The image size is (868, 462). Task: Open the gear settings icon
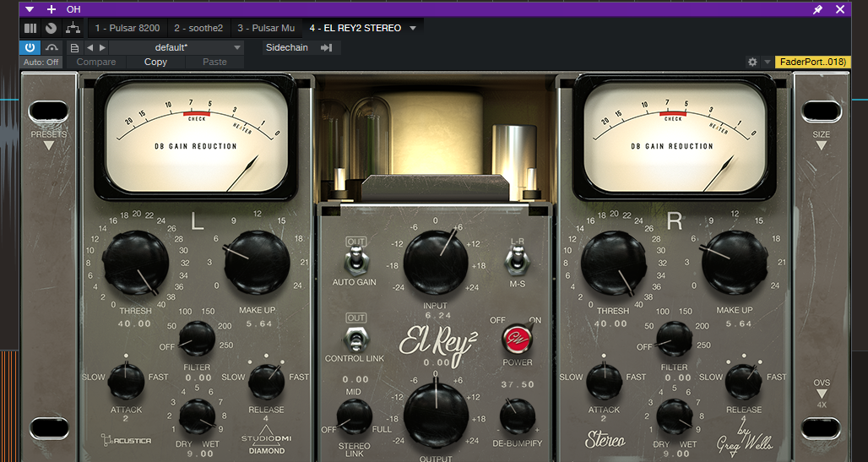tap(752, 62)
